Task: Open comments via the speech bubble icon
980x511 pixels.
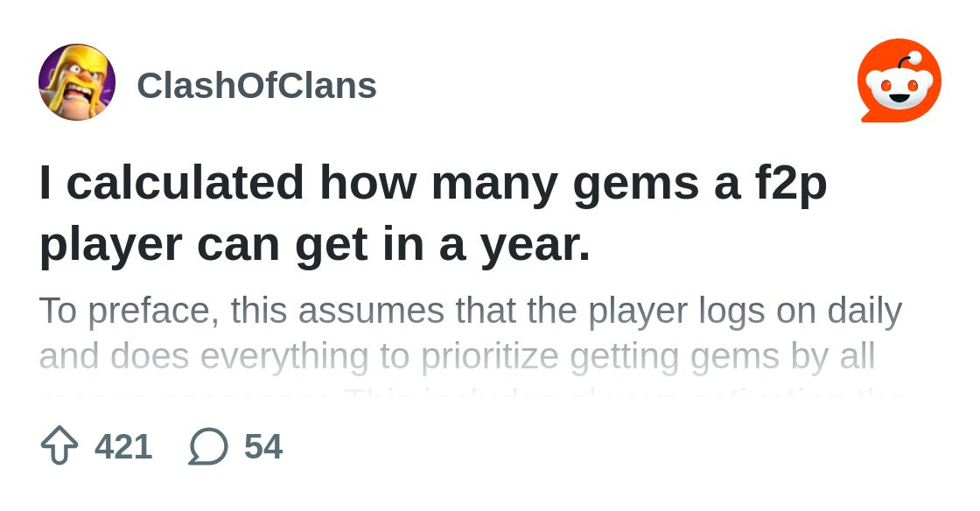Action: (208, 446)
